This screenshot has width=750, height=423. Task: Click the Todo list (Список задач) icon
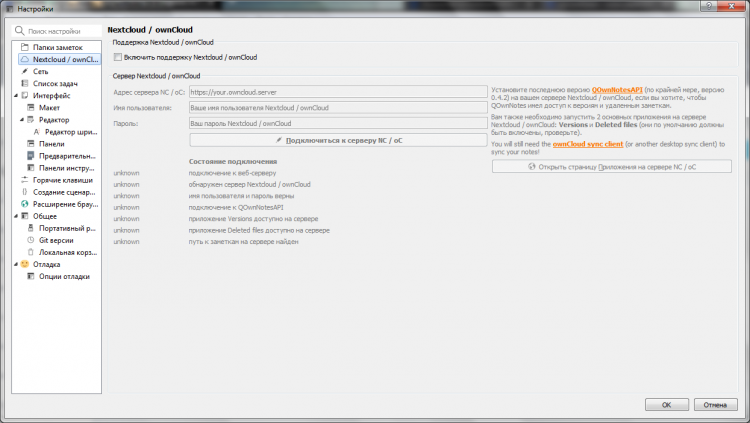coord(25,83)
